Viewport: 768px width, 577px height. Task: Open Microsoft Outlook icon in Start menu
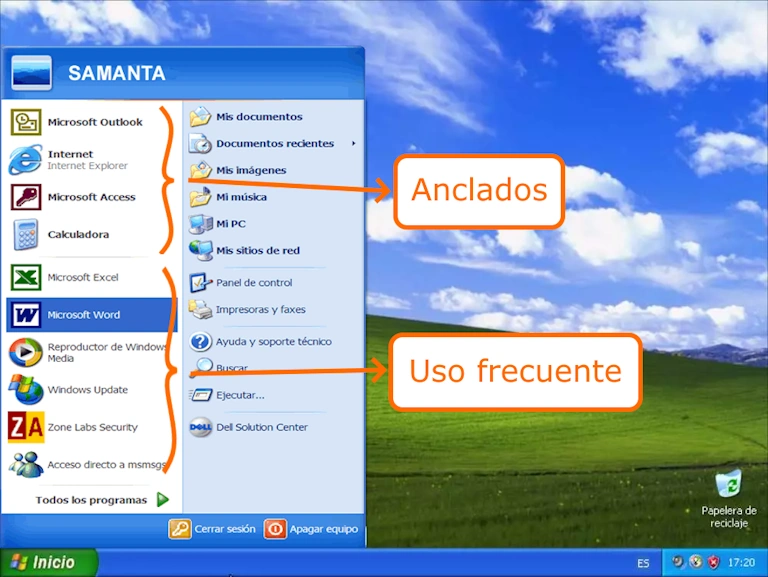pyautogui.click(x=25, y=122)
